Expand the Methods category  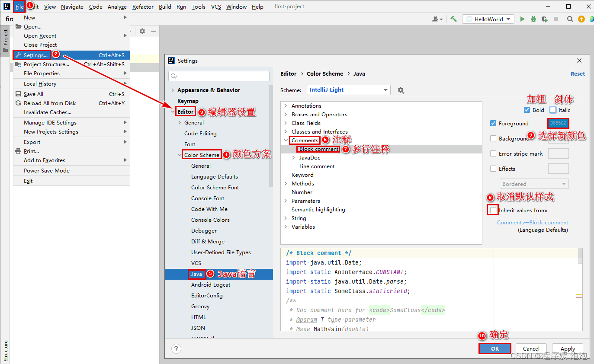coord(286,183)
